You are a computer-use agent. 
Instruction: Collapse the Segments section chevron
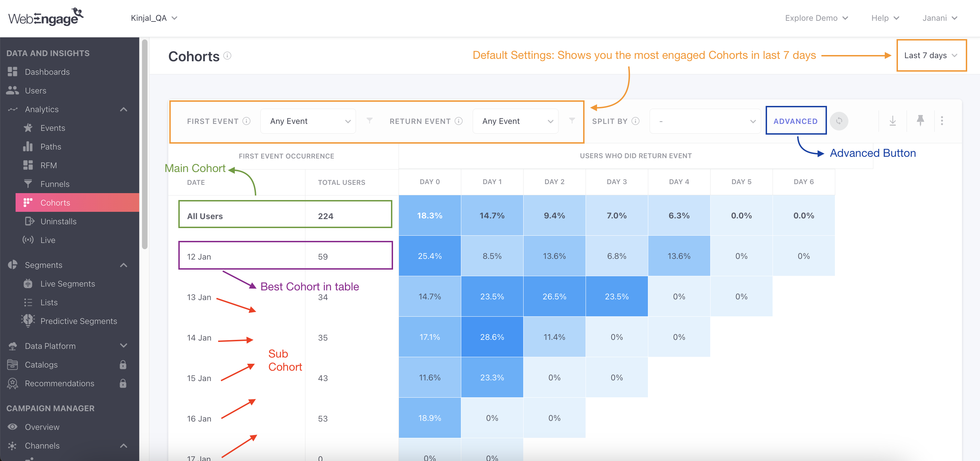(x=124, y=265)
